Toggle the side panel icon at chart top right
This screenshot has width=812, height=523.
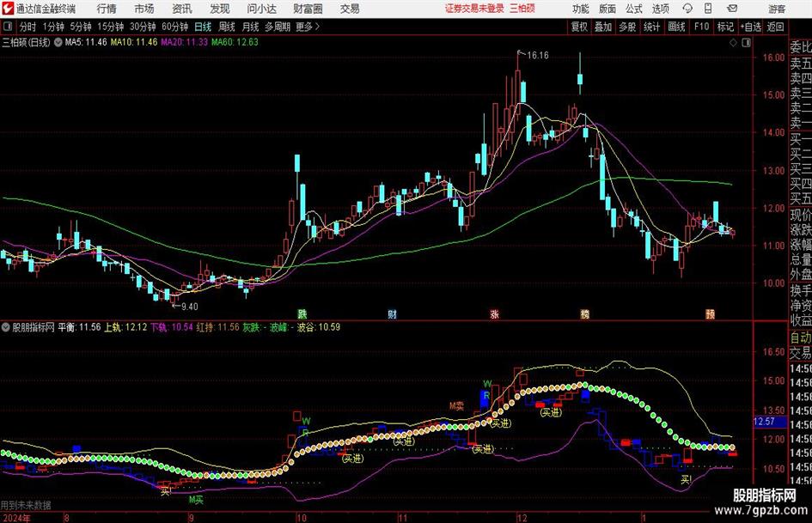pyautogui.click(x=746, y=43)
